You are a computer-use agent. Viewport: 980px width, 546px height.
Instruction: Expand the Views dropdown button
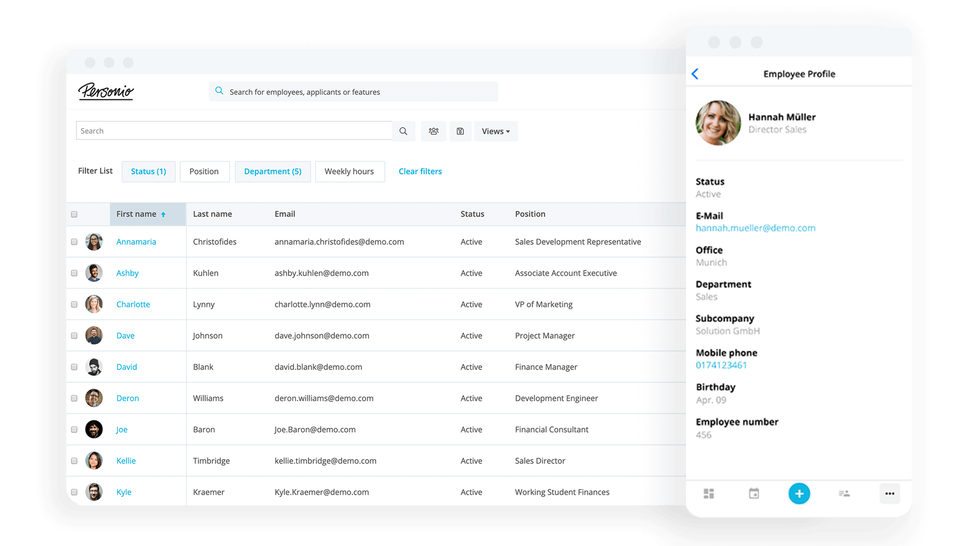click(x=496, y=130)
